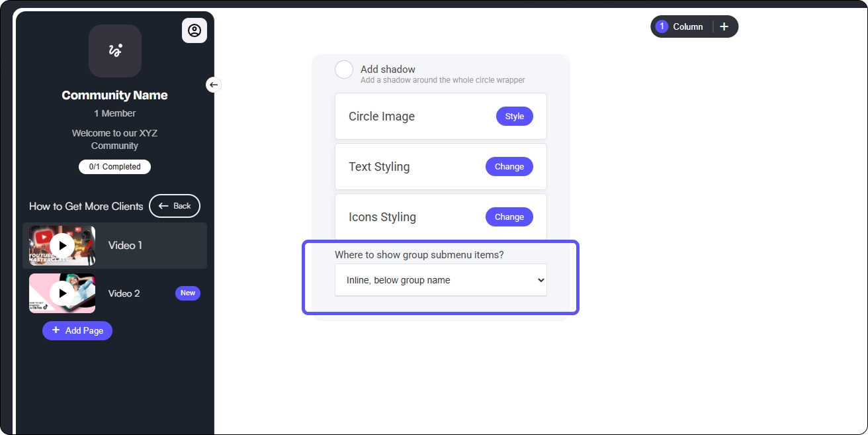Open the group submenu items dropdown
The width and height of the screenshot is (868, 435).
coord(441,280)
